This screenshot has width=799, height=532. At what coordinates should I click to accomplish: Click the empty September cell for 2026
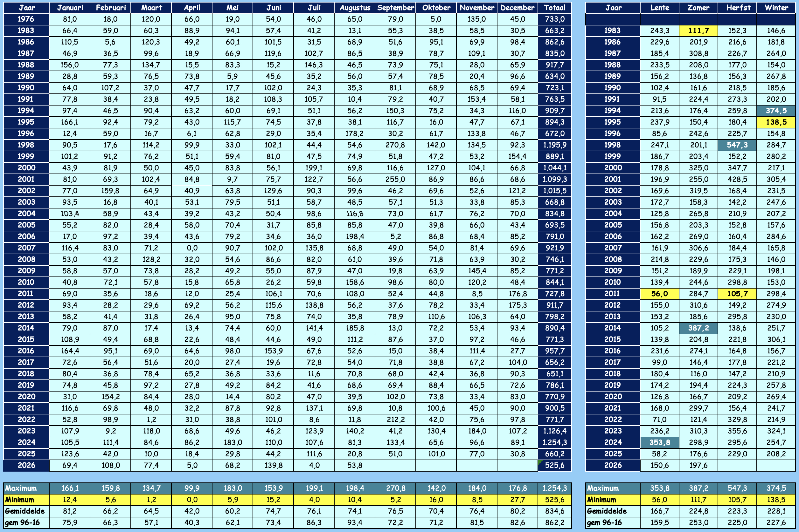coord(395,465)
